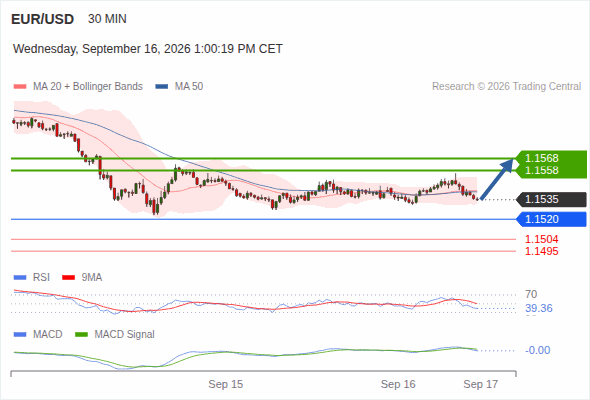Select the red 1.1504 support label
Screen dimensions: 590x400
pyautogui.click(x=542, y=239)
